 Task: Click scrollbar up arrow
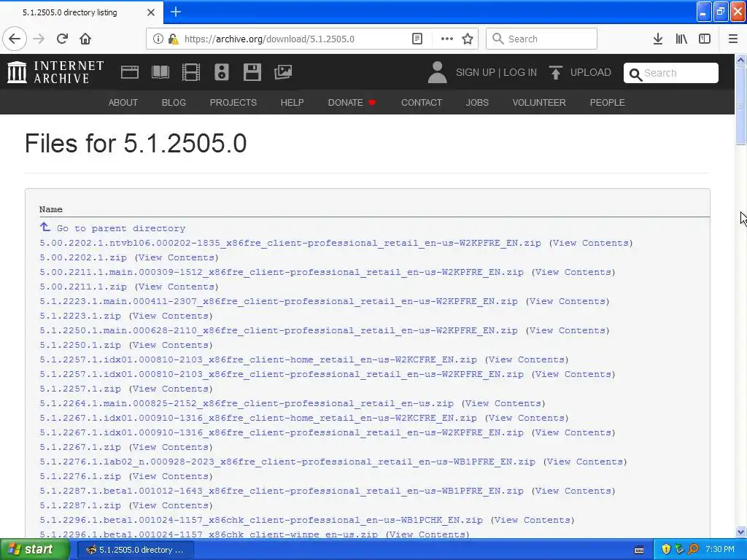pos(741,60)
